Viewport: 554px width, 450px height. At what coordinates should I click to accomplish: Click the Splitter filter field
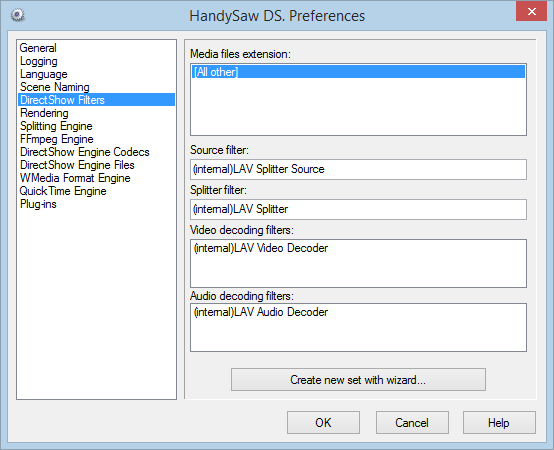358,209
